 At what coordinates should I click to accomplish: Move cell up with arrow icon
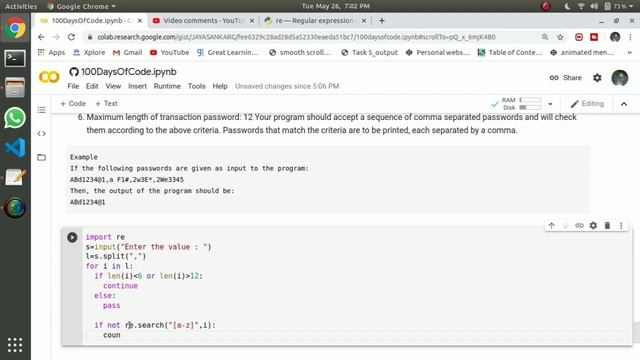551,225
